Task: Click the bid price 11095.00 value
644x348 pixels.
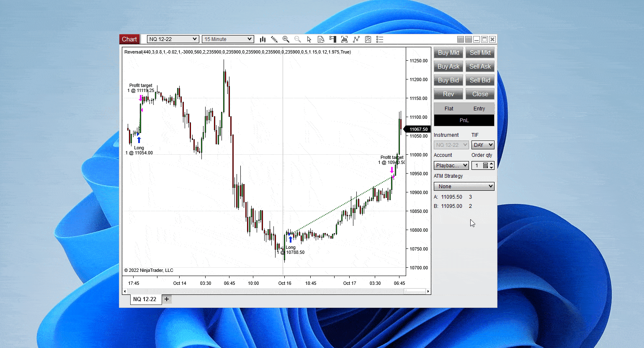Action: pos(451,206)
